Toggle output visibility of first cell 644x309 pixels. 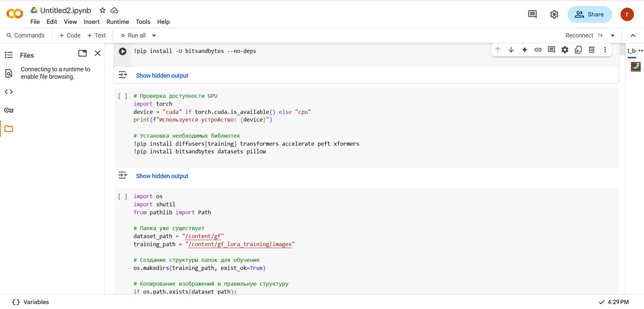point(123,75)
